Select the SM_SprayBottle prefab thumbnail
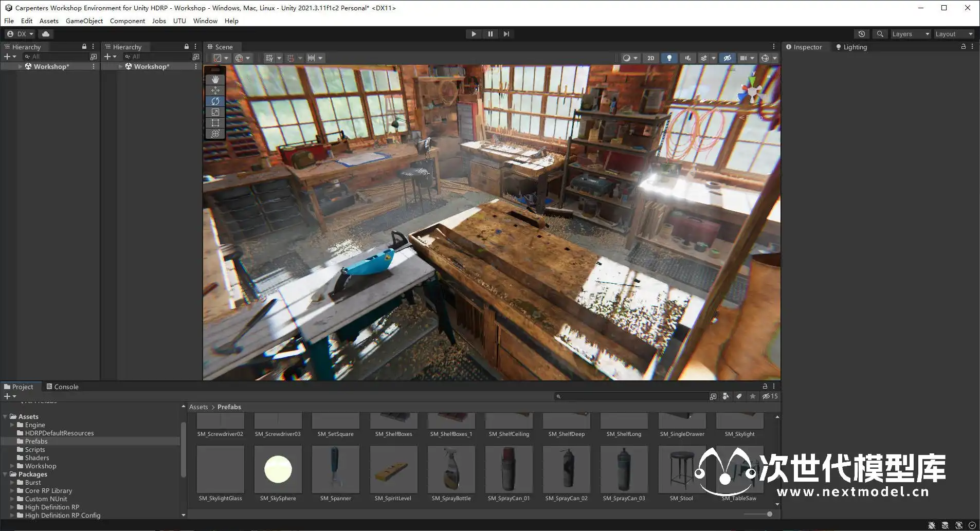 [451, 470]
